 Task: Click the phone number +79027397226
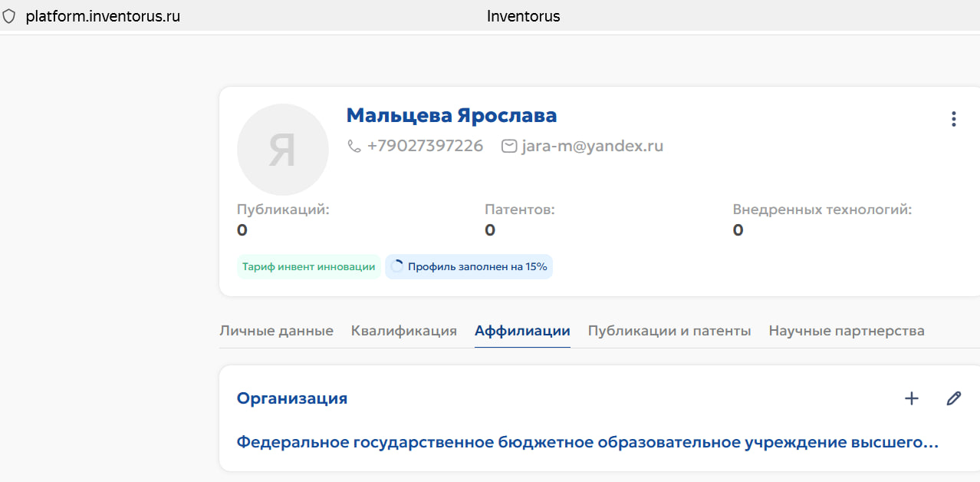coord(425,146)
